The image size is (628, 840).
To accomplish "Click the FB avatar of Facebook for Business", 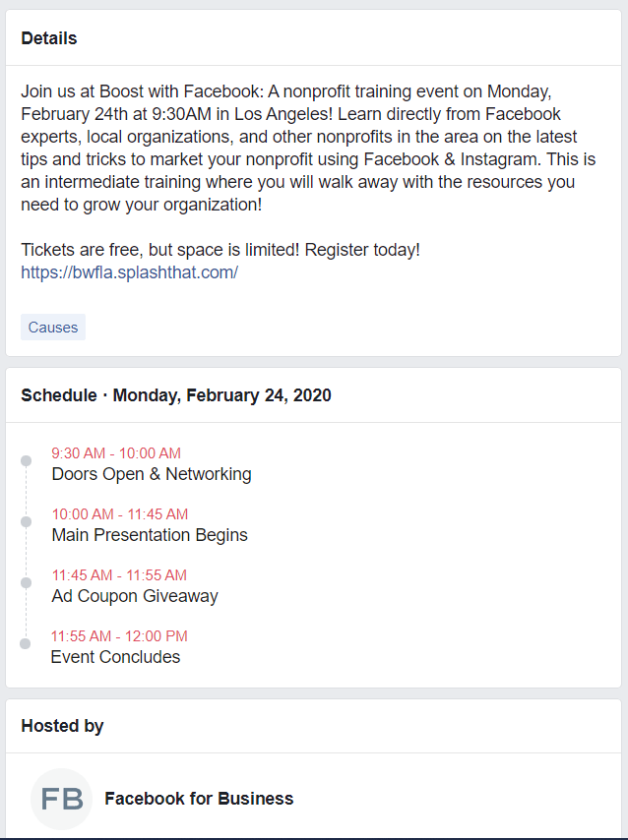I will pos(61,798).
